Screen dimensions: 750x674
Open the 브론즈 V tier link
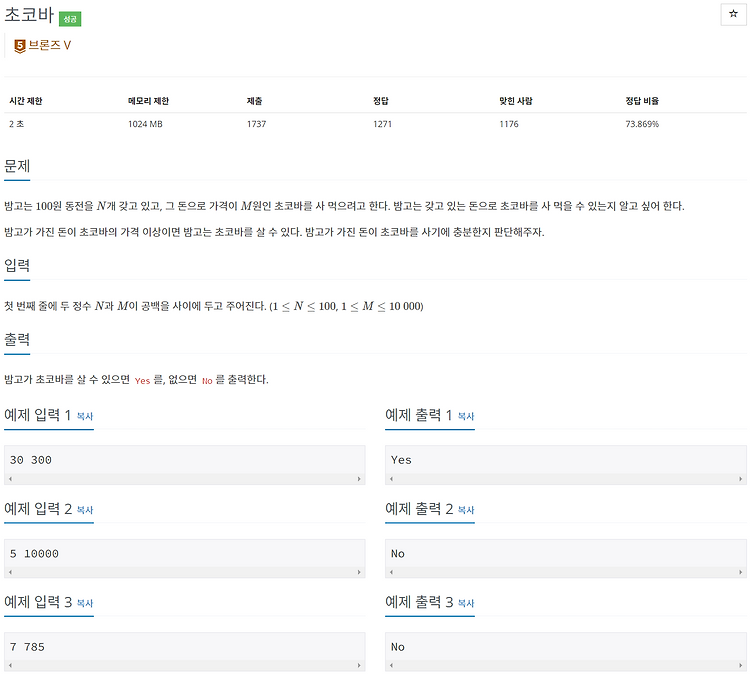pos(49,45)
